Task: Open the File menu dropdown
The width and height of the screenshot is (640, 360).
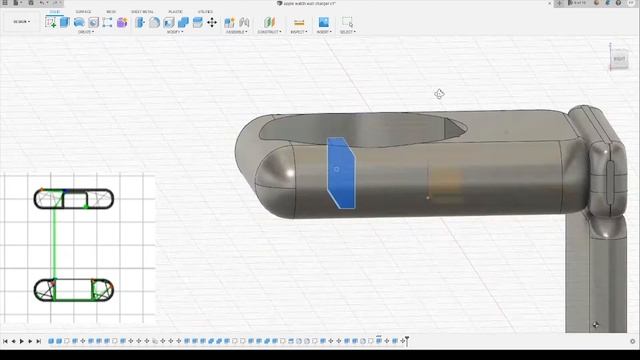Action: click(17, 3)
